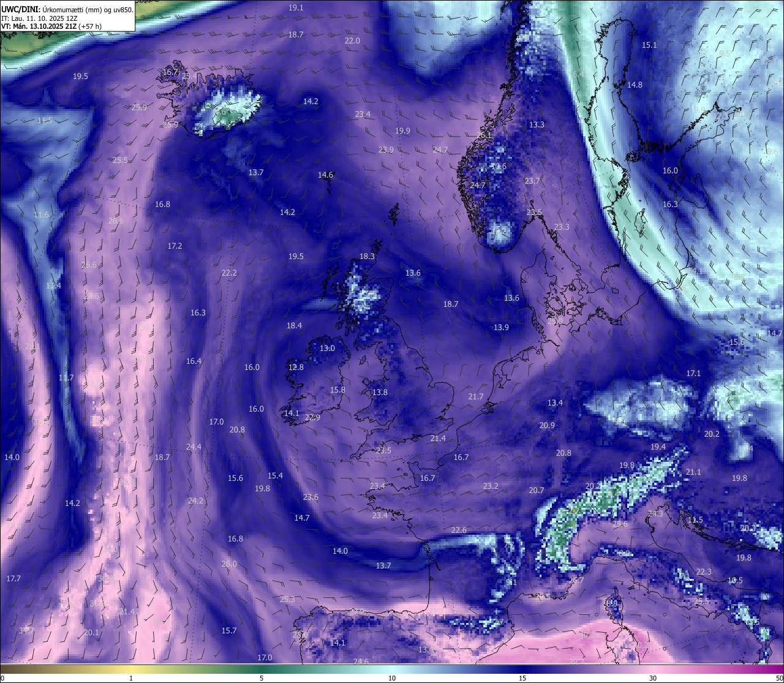Click the 15.8 value label
784x683 pixels.
tap(337, 390)
